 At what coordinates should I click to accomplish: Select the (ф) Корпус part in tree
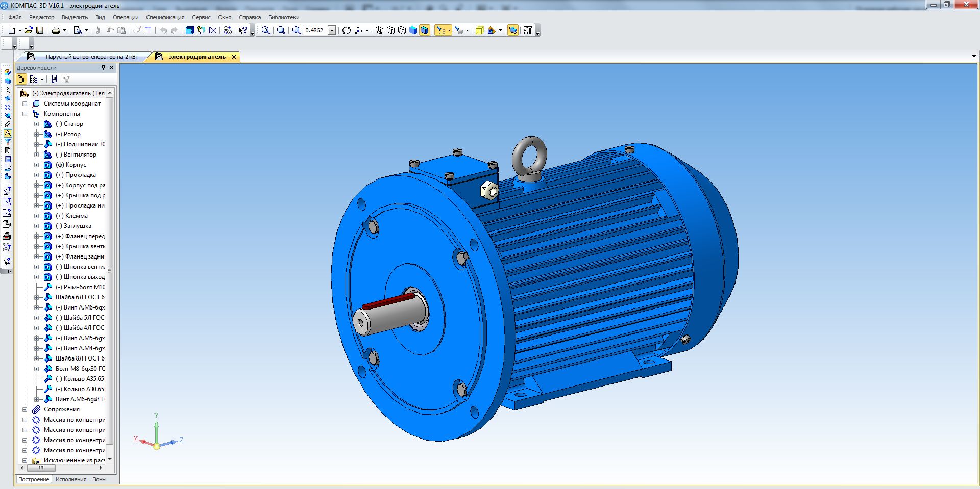(71, 165)
